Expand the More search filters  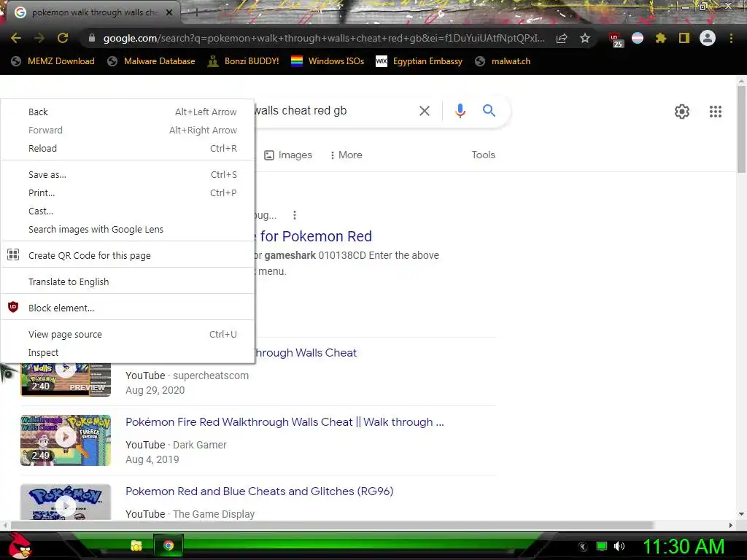[346, 155]
